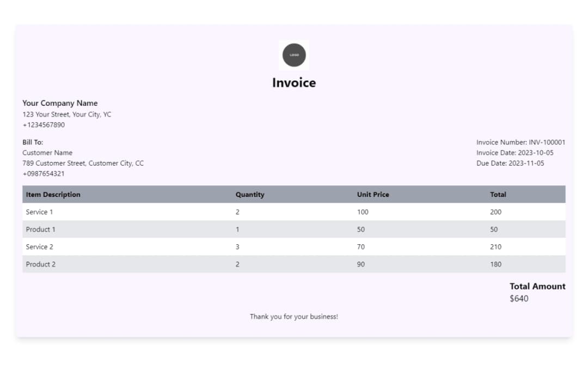Click the company street address line

(66, 114)
